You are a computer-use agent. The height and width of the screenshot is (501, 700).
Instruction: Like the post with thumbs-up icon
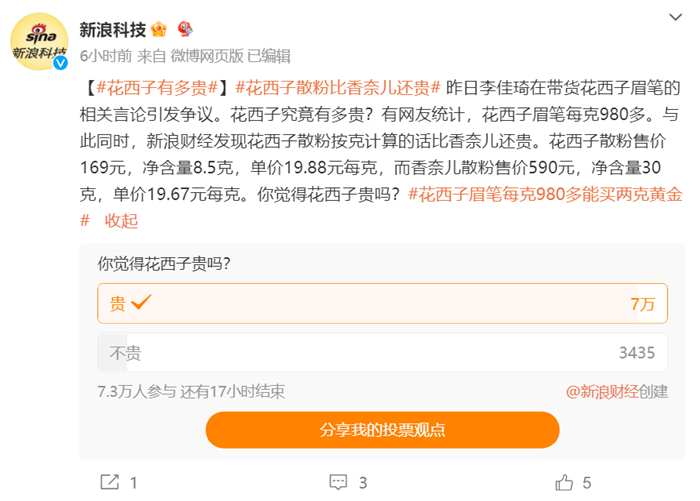click(x=564, y=482)
